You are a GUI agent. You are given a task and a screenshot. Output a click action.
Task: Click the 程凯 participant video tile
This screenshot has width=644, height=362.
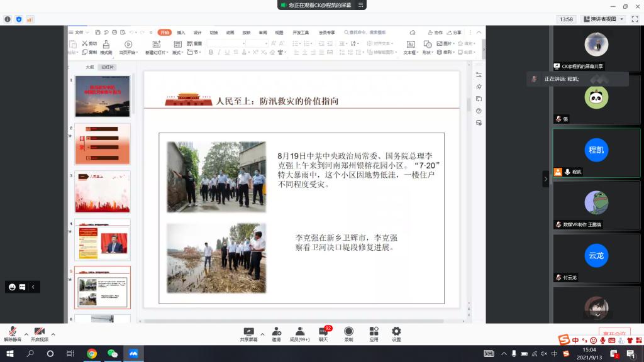point(596,151)
